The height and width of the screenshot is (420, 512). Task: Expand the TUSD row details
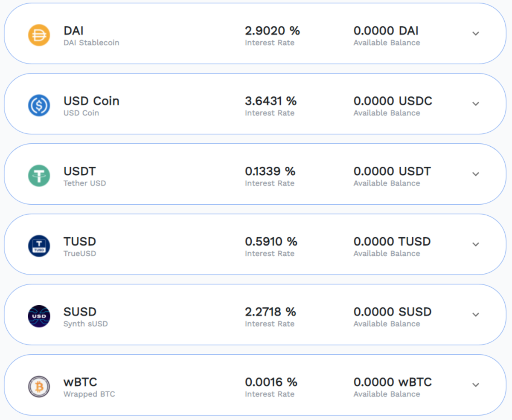click(475, 244)
